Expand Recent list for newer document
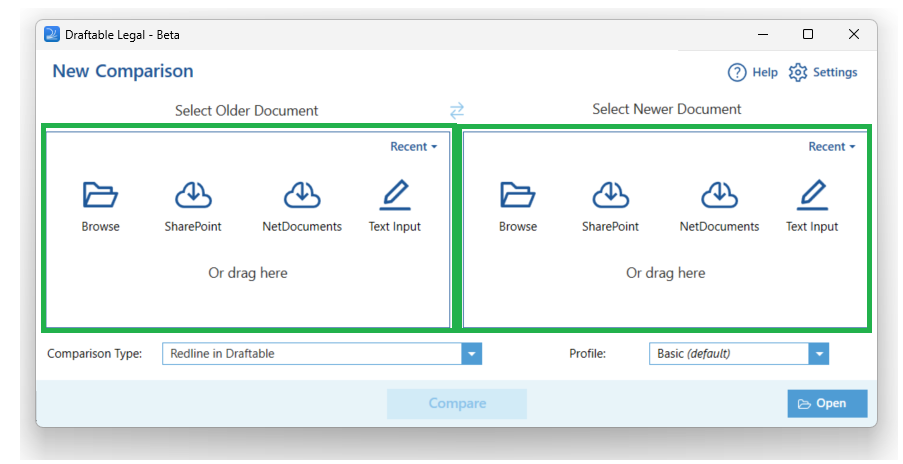The image size is (903, 464). [832, 147]
